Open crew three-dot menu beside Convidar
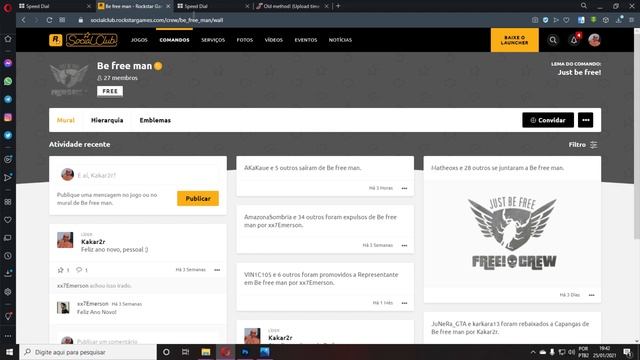The width and height of the screenshot is (640, 360). click(586, 120)
